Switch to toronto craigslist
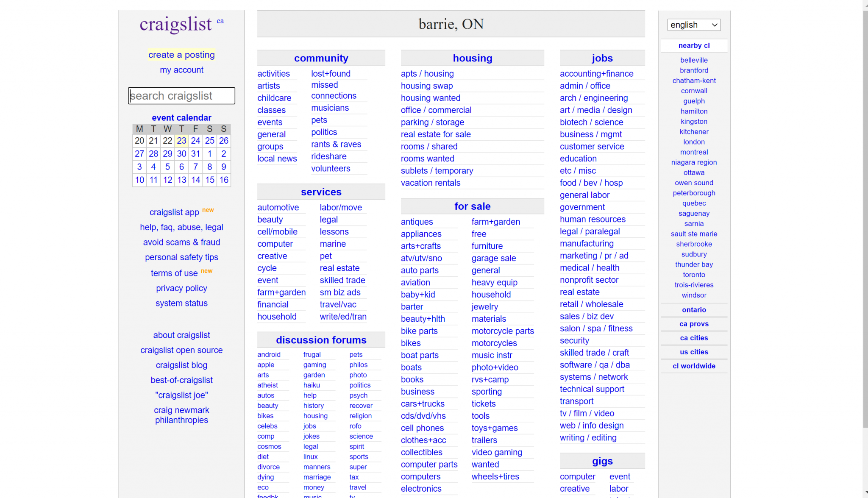This screenshot has height=498, width=868. pos(694,275)
